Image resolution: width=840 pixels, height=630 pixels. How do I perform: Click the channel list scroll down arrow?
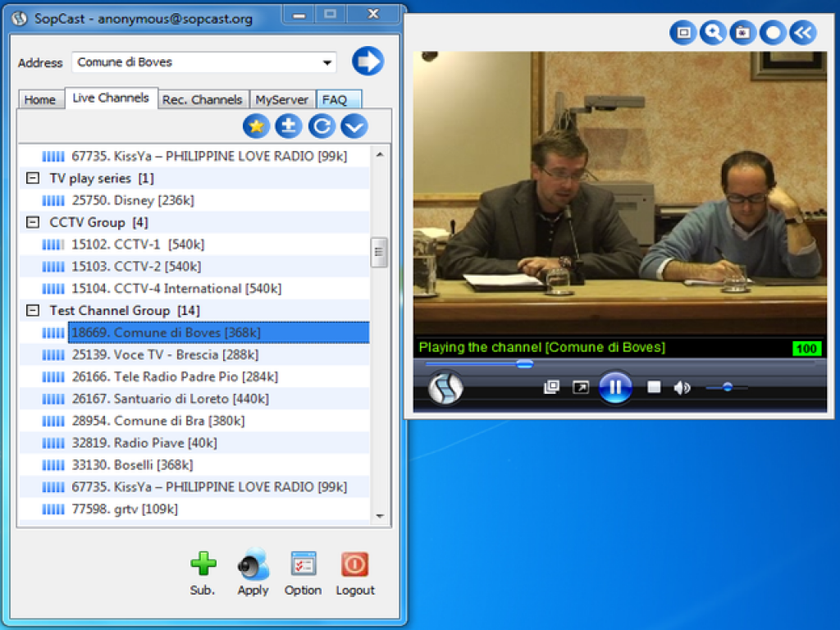click(x=379, y=516)
